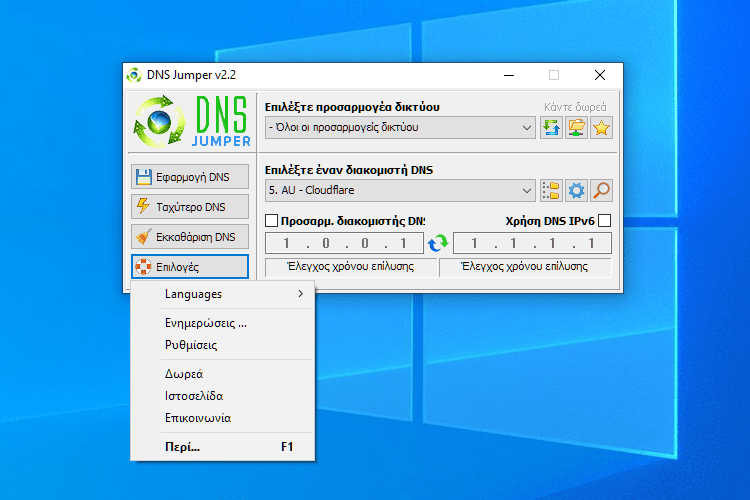Open the DNS server dropdown showing Cloudflare
The image size is (750, 500).
[x=400, y=190]
